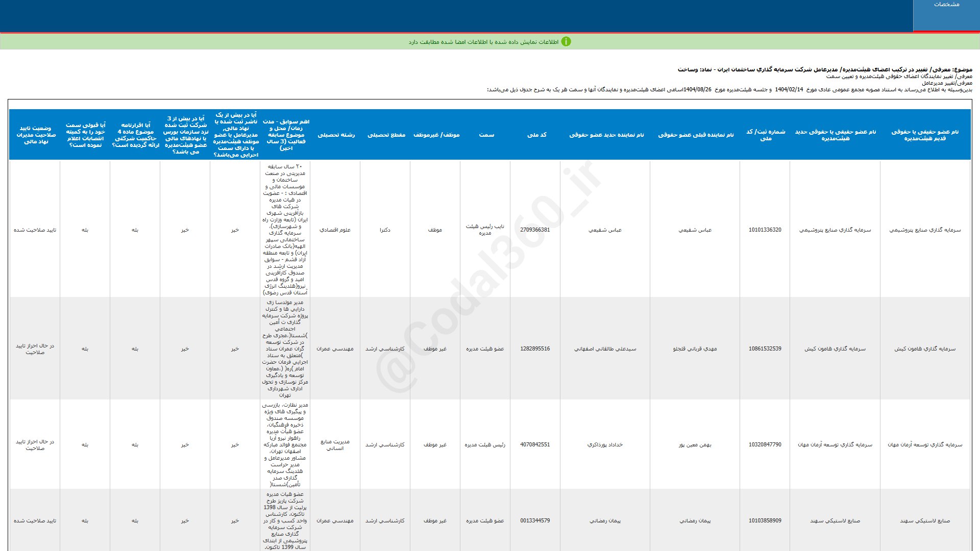Click the موظف/غیرموظف column header
This screenshot has width=980, height=551.
pos(436,135)
